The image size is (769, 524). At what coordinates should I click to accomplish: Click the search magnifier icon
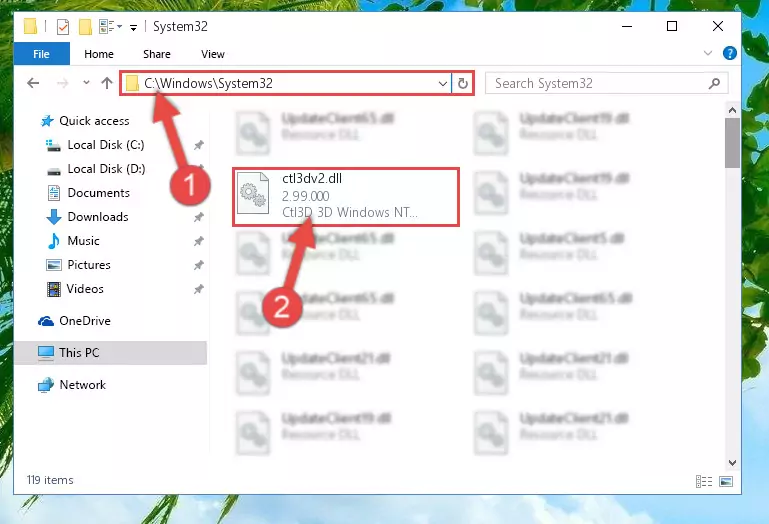[715, 83]
